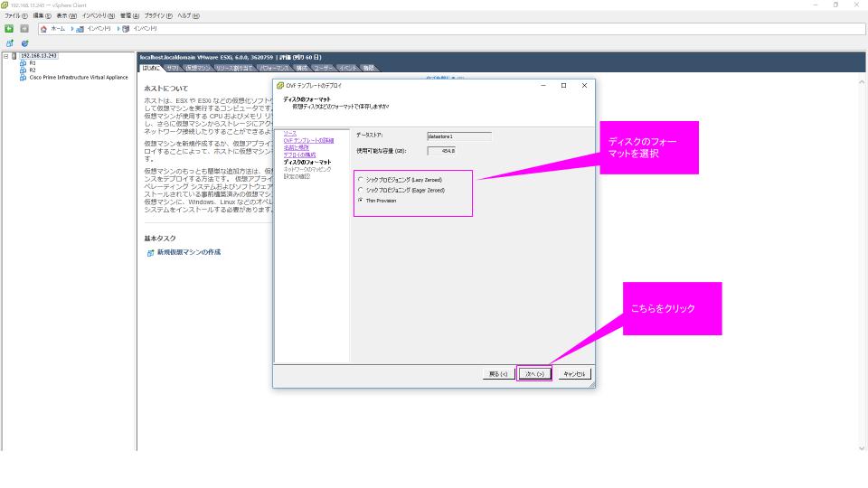Click the main window vertical scrollbar
Viewport: 868px width, 488px height.
coord(862,265)
